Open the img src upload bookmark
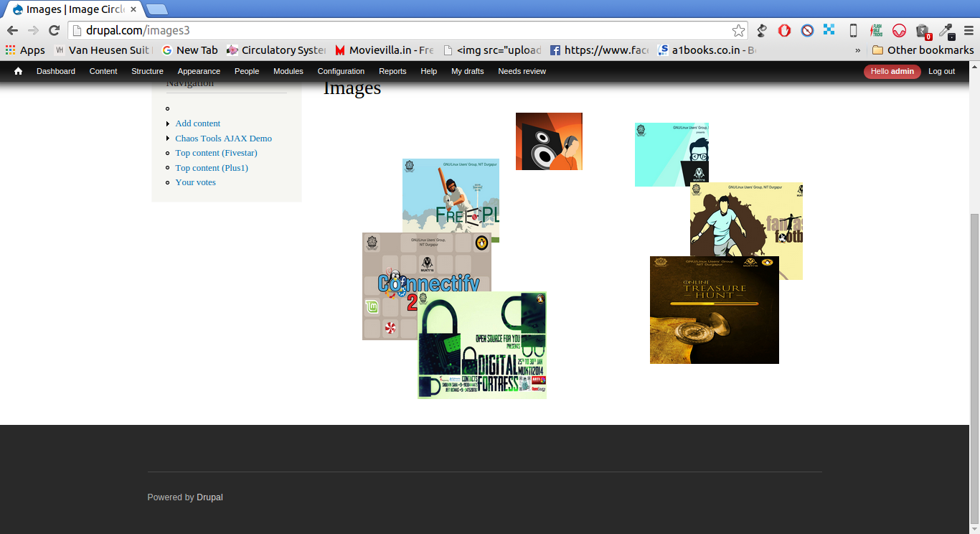Screen dimensions: 980x534 (x=492, y=50)
